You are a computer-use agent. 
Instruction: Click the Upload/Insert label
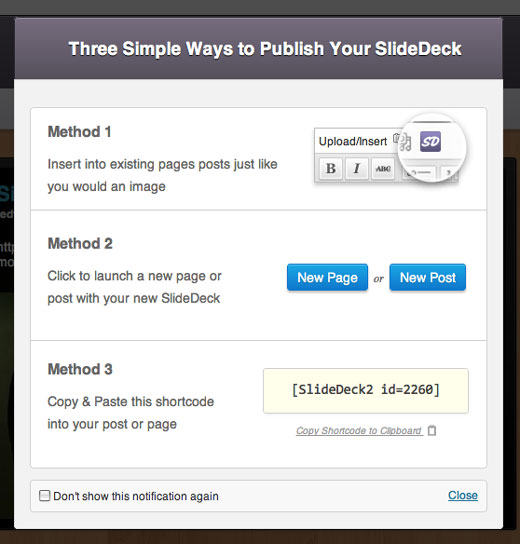pos(353,142)
